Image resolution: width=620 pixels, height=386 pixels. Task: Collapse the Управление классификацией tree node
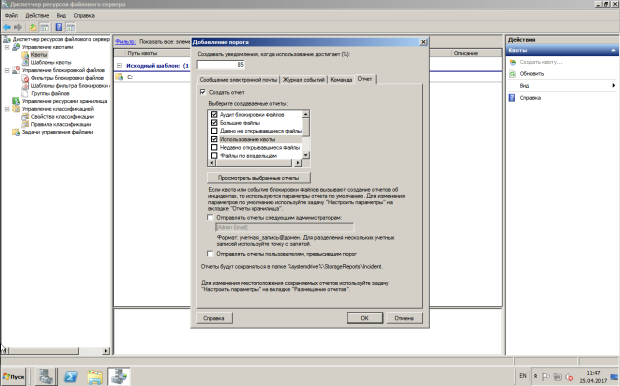[x=7, y=109]
